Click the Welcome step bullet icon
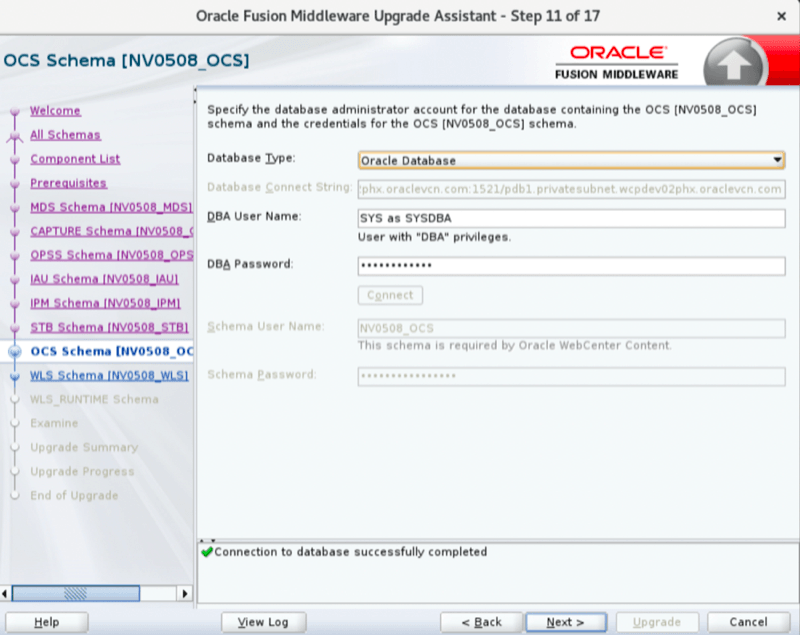The image size is (800, 635). click(x=15, y=111)
